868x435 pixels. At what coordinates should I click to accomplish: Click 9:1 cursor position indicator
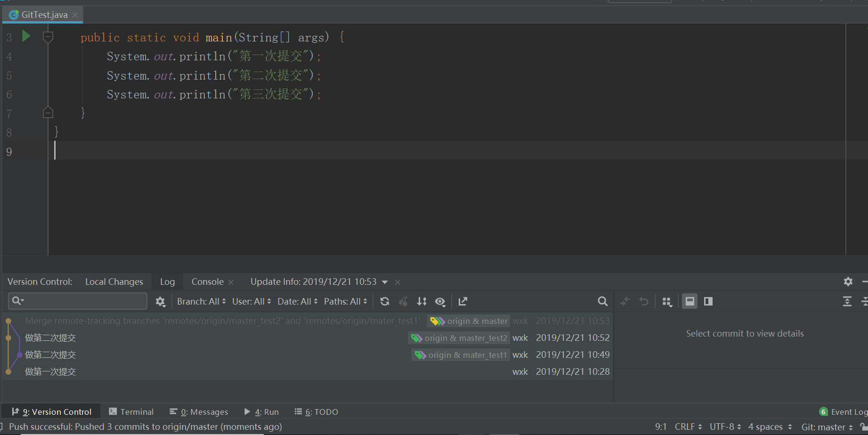(x=661, y=427)
